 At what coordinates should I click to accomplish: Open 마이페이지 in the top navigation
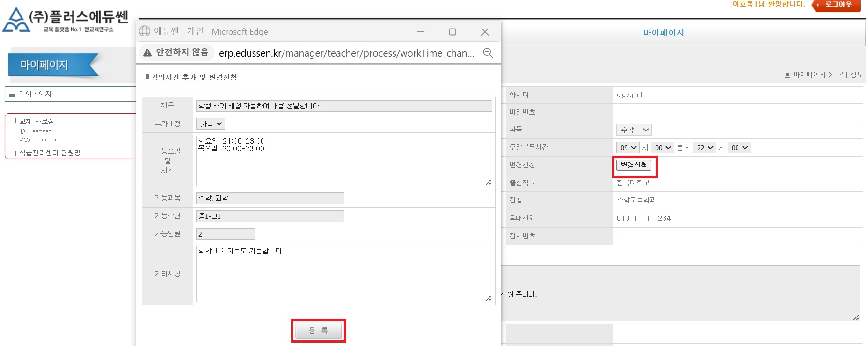click(663, 32)
